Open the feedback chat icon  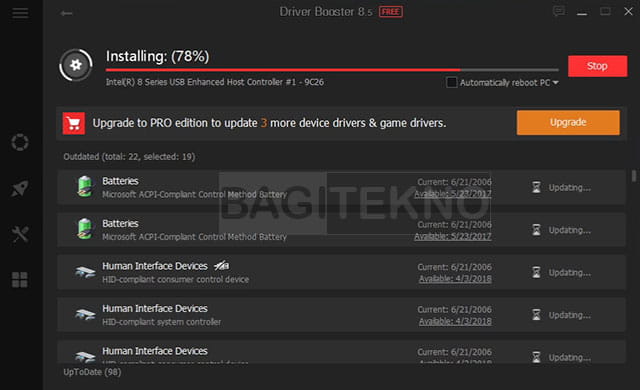[x=559, y=11]
